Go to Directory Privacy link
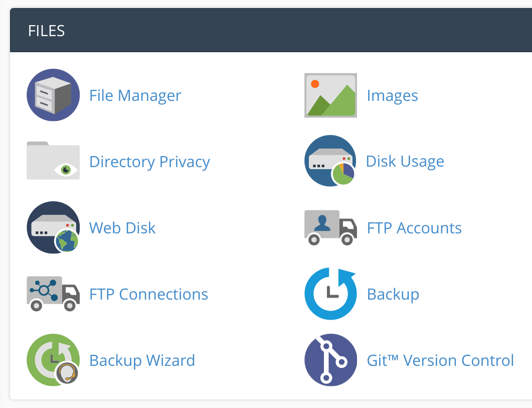This screenshot has height=408, width=532. point(149,162)
